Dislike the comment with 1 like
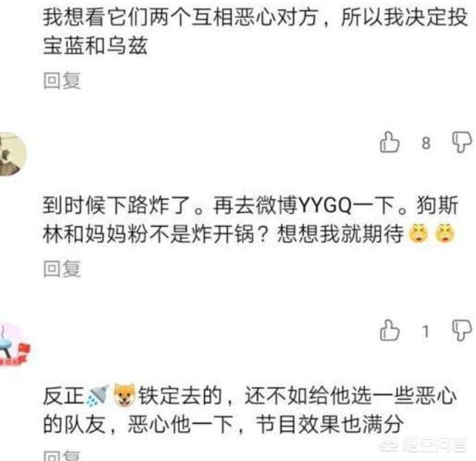The width and height of the screenshot is (476, 461). [x=462, y=330]
